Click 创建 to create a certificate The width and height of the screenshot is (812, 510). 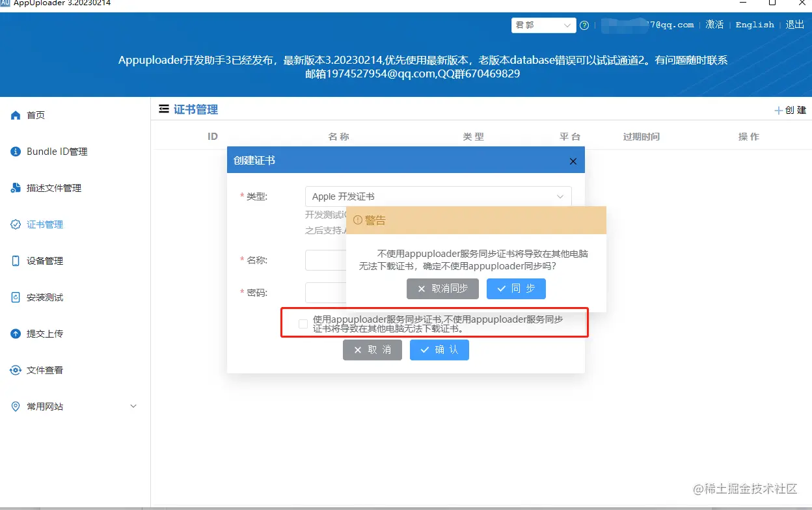(x=791, y=109)
